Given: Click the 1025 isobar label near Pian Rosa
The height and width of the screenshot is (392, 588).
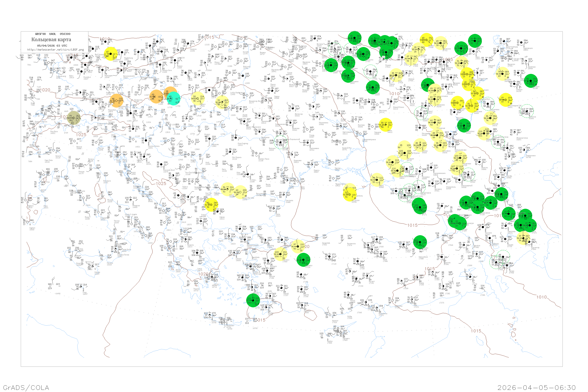Looking at the screenshot, I should coord(81,135).
